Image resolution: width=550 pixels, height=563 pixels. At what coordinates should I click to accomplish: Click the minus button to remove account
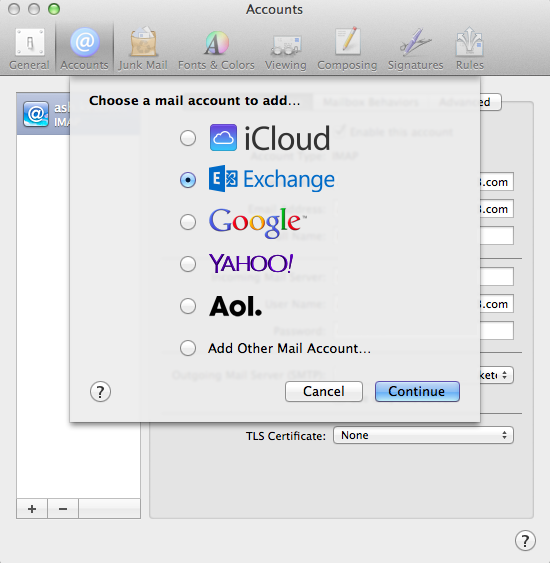click(63, 509)
